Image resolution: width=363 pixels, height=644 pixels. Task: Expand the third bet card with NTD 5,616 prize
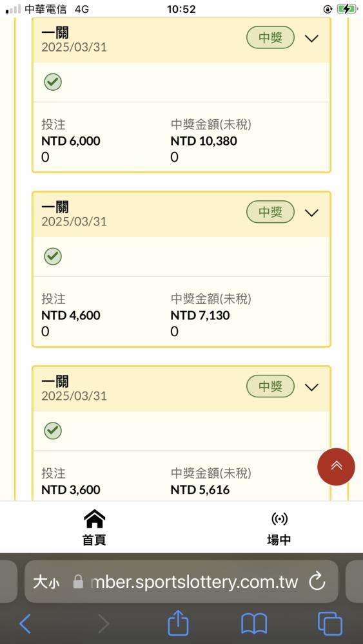311,387
